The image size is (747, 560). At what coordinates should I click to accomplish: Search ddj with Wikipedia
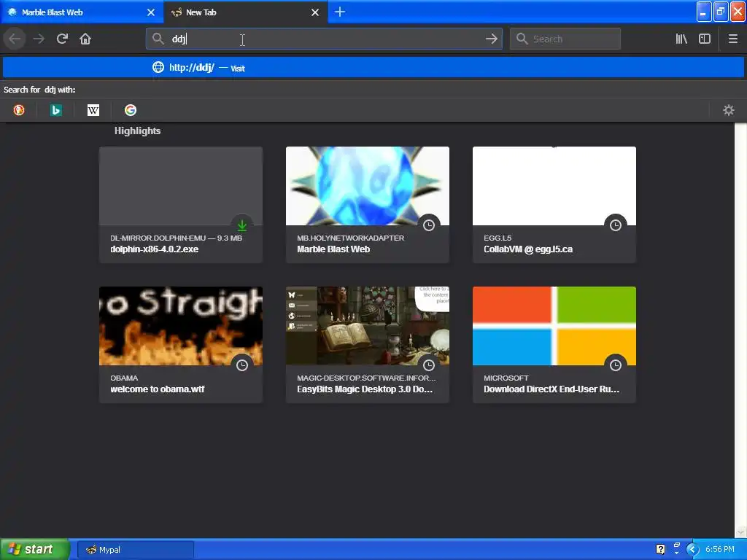93,111
